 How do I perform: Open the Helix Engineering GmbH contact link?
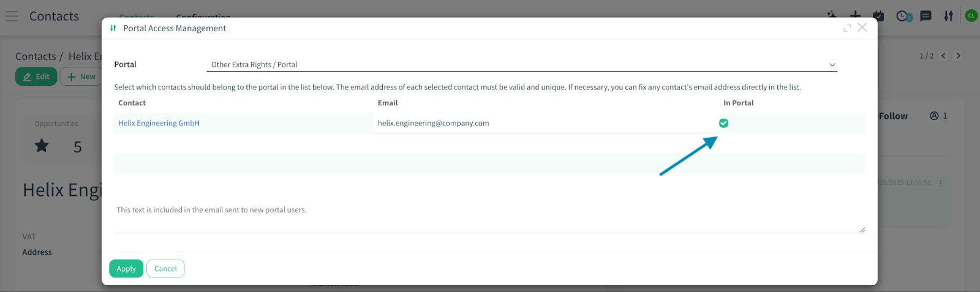click(x=159, y=123)
